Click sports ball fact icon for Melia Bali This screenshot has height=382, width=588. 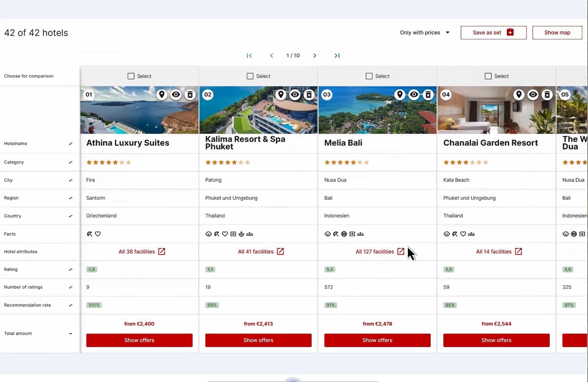coord(344,234)
